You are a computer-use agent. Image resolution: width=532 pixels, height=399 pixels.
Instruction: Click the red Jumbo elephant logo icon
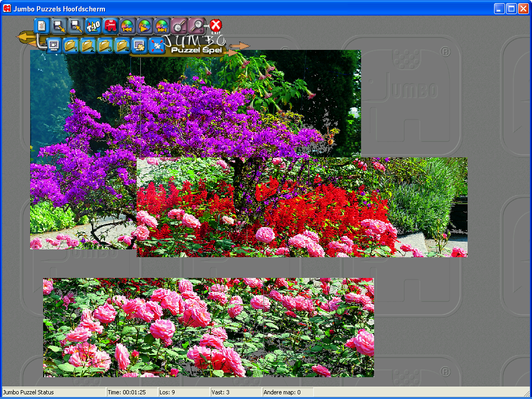point(110,26)
